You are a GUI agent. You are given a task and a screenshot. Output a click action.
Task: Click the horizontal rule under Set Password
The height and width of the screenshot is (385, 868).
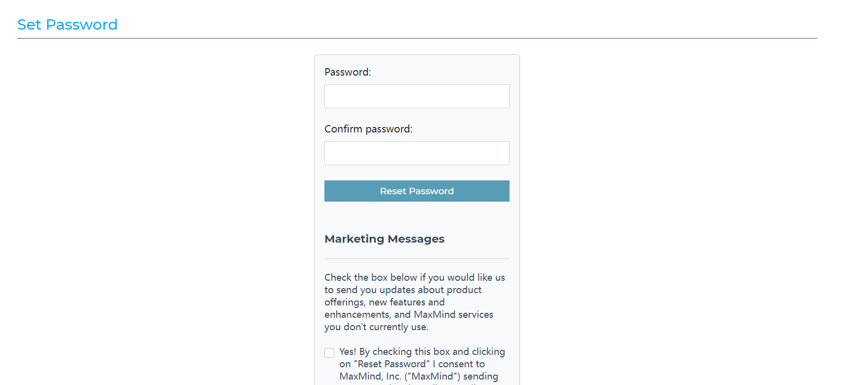click(417, 38)
